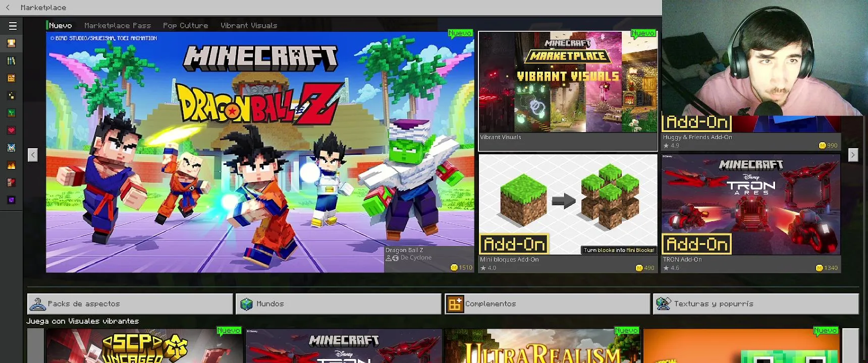Open the Vibrant Visuals marketplace card
Screen dimensions: 868x363
(x=568, y=91)
